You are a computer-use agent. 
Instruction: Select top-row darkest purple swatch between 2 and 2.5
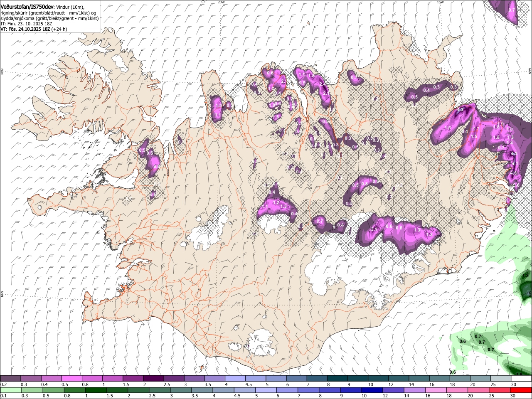(153, 379)
